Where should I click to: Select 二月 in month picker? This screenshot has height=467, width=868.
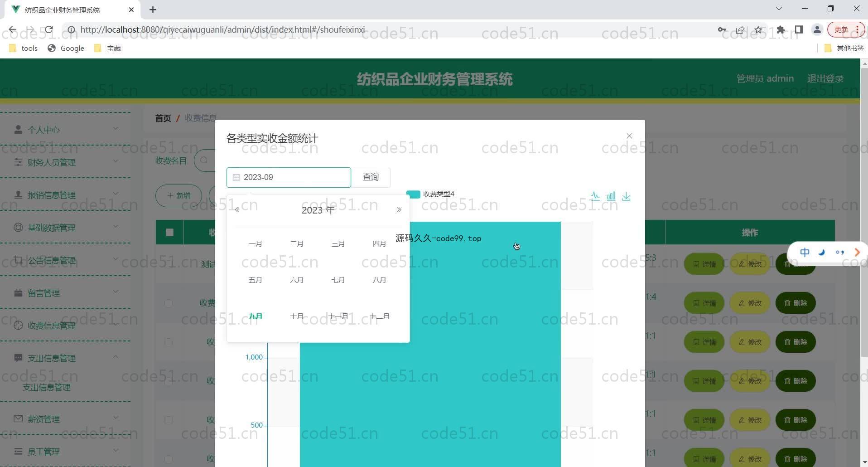point(297,244)
